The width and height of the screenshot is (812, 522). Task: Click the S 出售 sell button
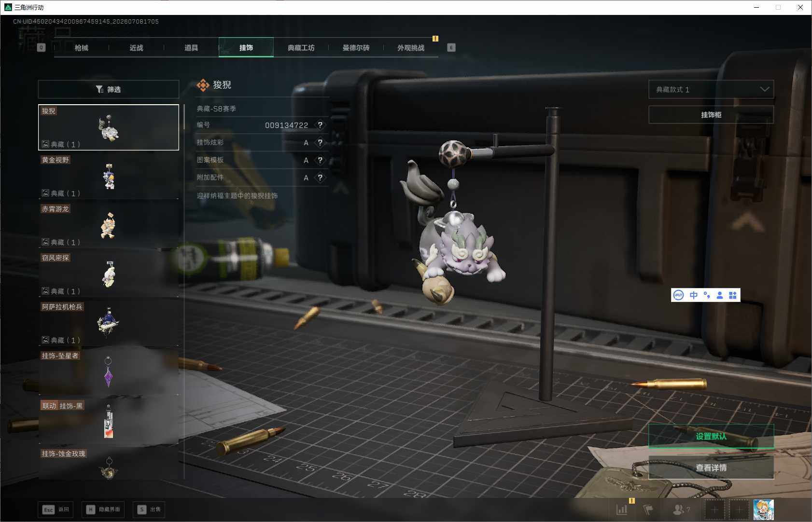[149, 509]
